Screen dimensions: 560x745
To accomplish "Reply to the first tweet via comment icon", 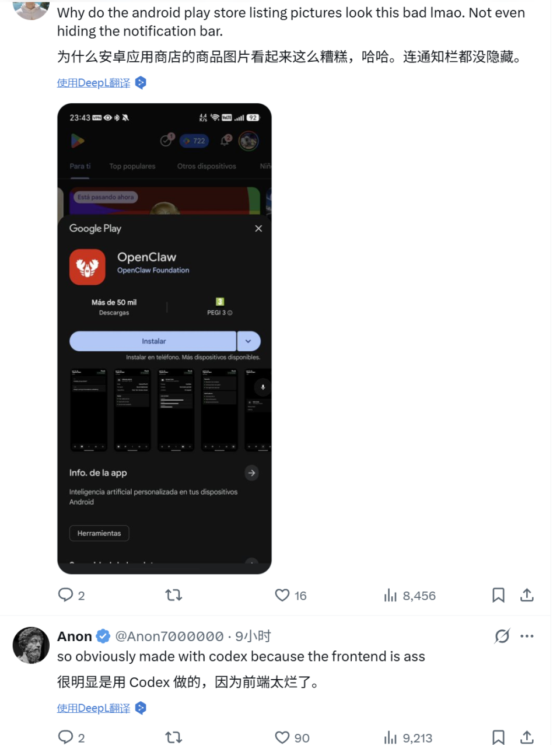I will click(65, 595).
